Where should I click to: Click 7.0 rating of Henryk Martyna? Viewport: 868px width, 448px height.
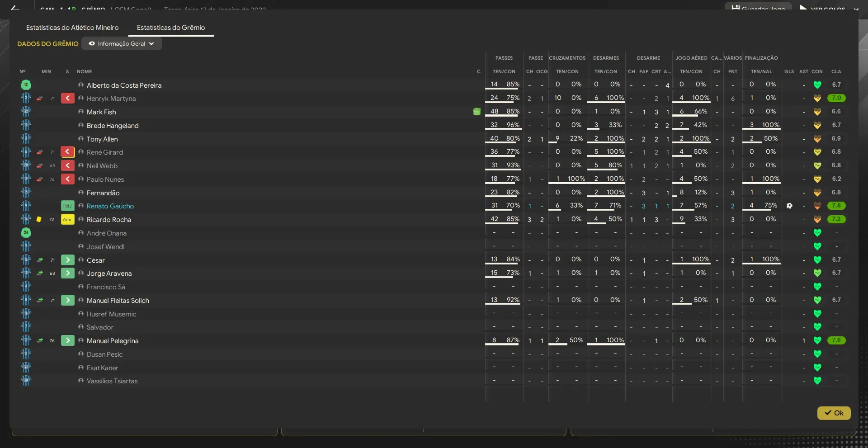point(836,98)
